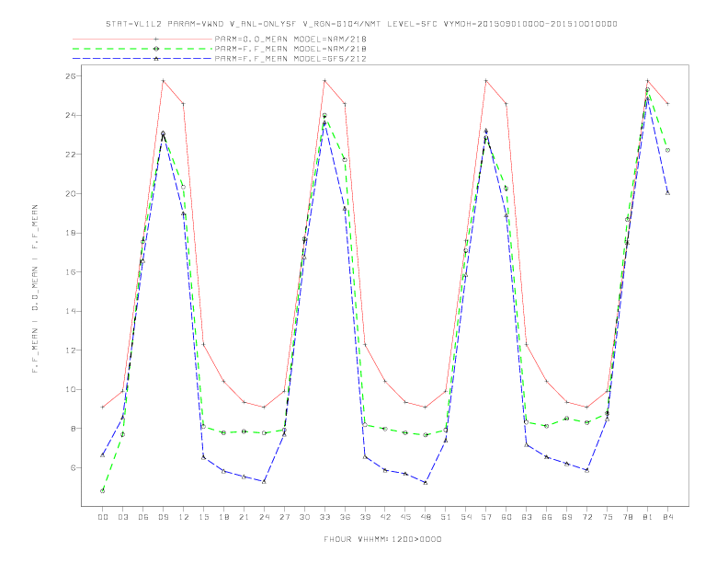Click red plus data point at hour 18
This screenshot has height=563, width=728.
click(x=223, y=382)
